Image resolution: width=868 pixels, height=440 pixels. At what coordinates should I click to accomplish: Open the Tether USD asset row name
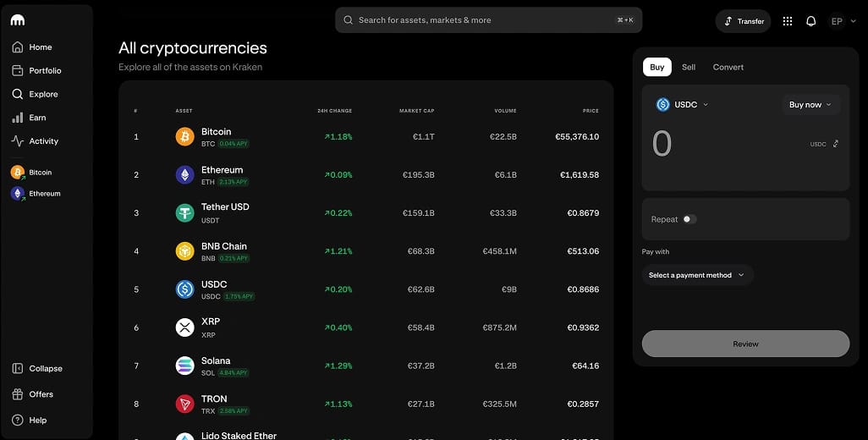pyautogui.click(x=225, y=207)
